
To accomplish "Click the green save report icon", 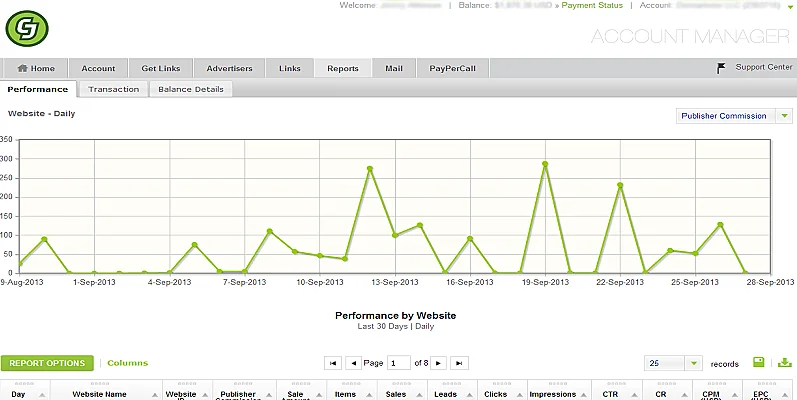I will click(x=758, y=362).
